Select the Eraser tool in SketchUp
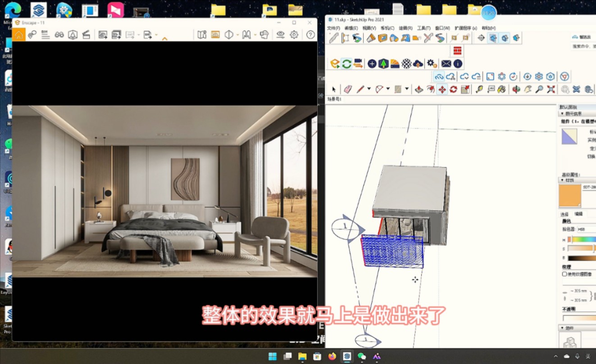596x364 pixels. click(x=347, y=90)
